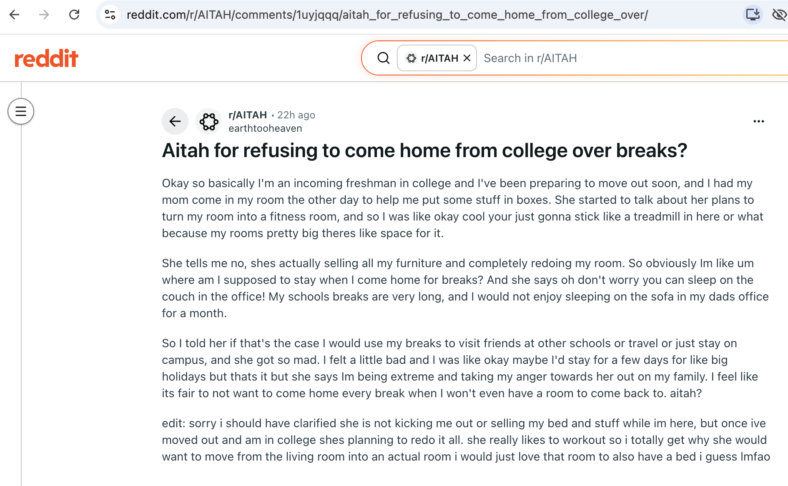Expand the left sidebar hamburger menu
Viewport: 788px width, 486px height.
pyautogui.click(x=21, y=111)
